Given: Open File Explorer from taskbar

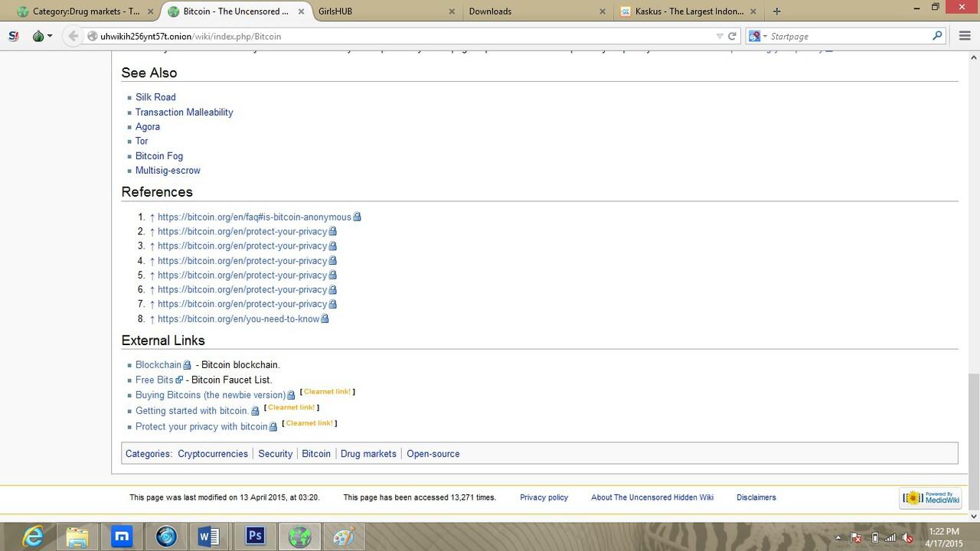Looking at the screenshot, I should click(x=77, y=537).
